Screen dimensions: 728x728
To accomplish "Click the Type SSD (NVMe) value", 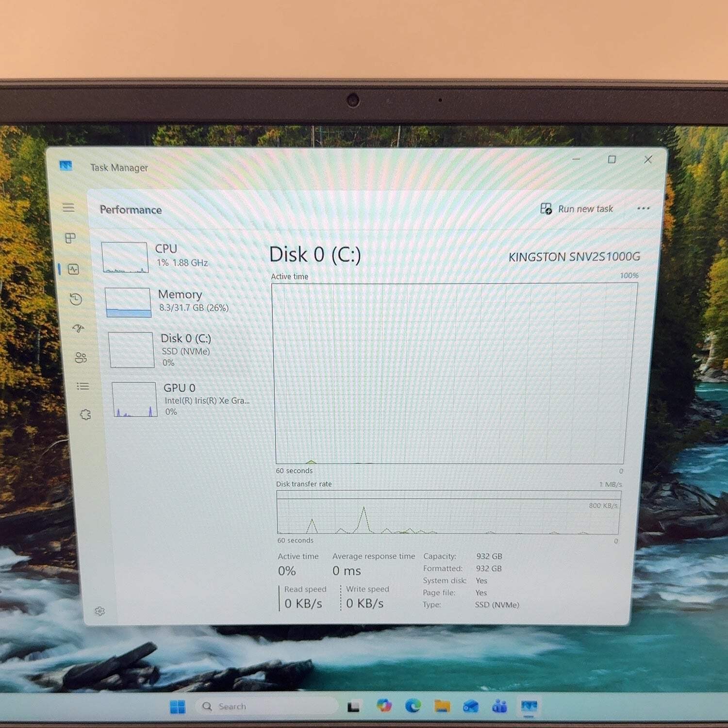I will point(497,605).
